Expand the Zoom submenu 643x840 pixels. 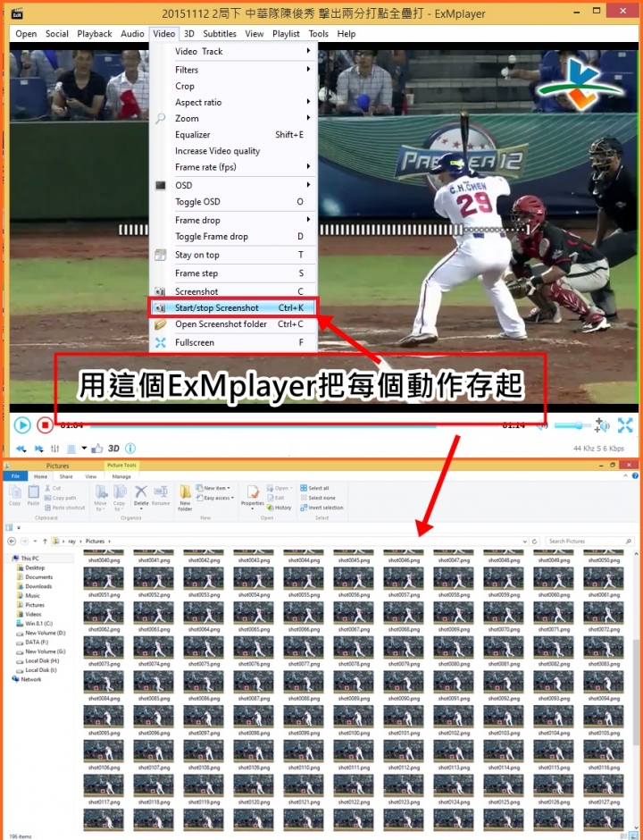[x=233, y=118]
